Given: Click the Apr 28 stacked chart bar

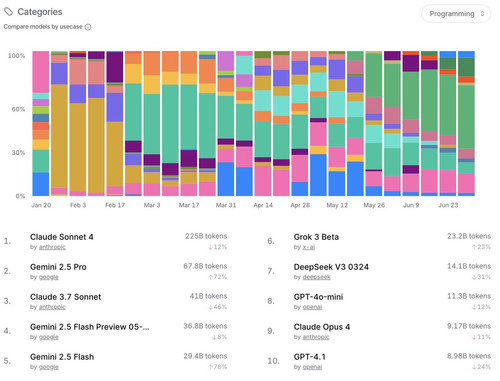Looking at the screenshot, I should tap(300, 123).
